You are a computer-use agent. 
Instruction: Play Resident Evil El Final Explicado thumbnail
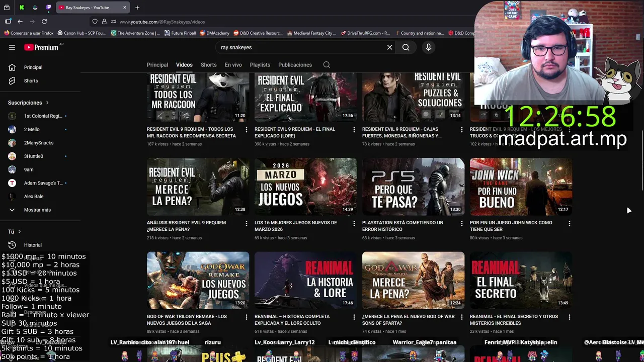coord(305,97)
